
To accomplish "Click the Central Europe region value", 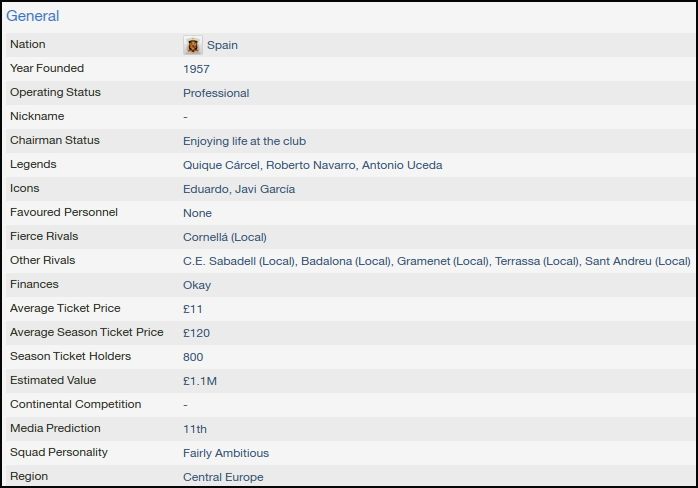I will pos(223,477).
